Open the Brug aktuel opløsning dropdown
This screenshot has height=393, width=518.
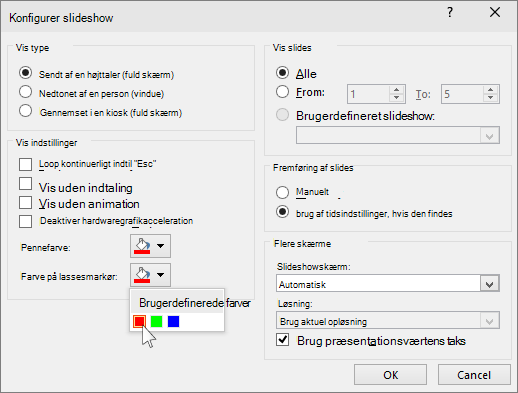pyautogui.click(x=489, y=321)
